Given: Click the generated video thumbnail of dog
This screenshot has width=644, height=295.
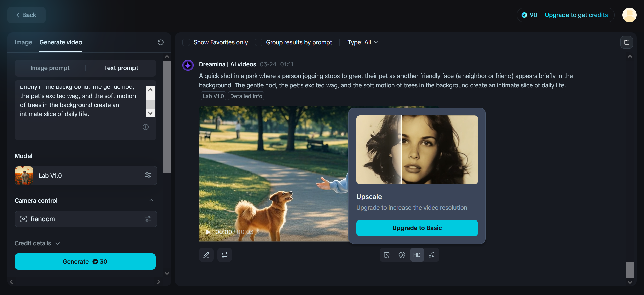Looking at the screenshot, I should pyautogui.click(x=273, y=174).
